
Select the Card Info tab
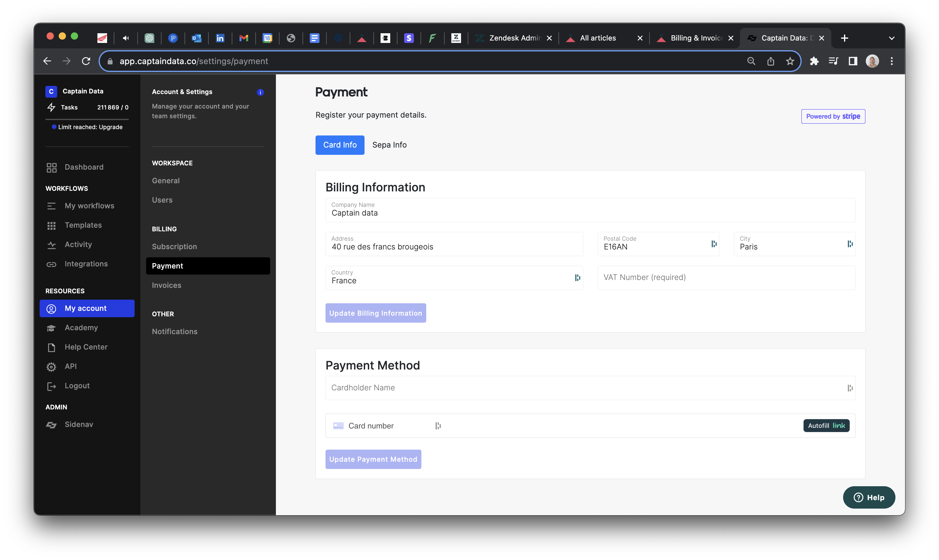coord(340,145)
